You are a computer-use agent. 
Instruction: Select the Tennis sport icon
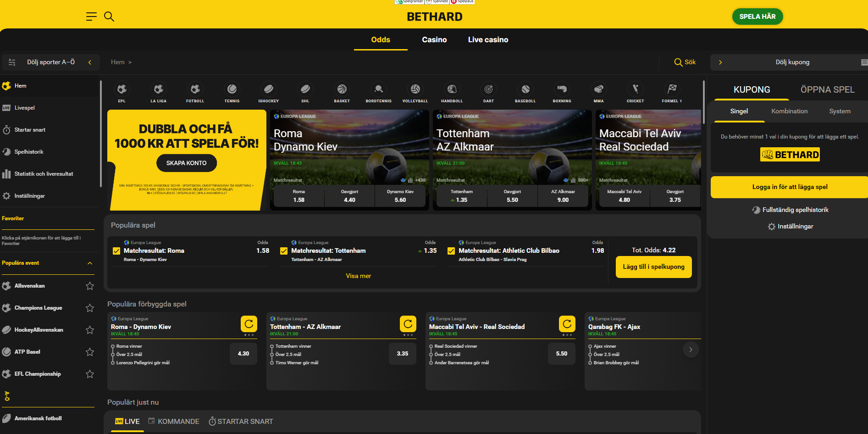tap(232, 89)
